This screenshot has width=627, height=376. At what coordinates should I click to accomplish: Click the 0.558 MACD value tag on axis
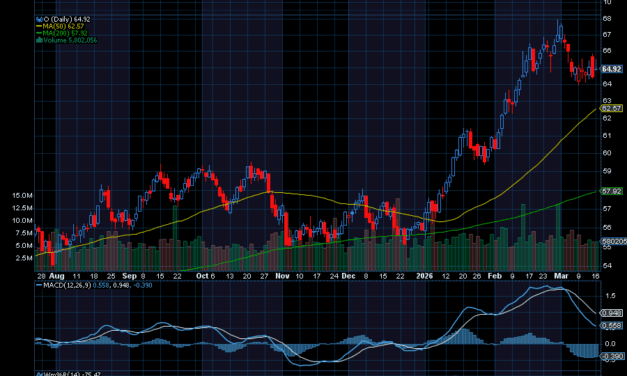coord(611,326)
